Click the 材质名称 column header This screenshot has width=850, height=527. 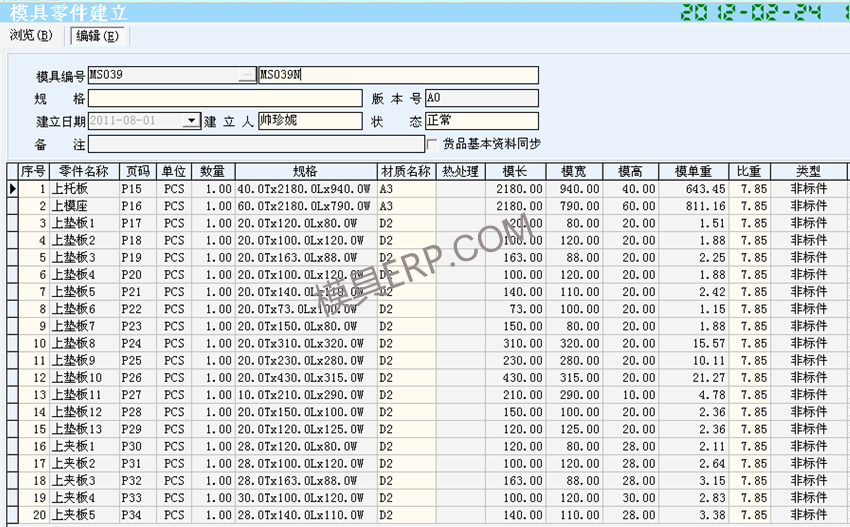pos(406,171)
